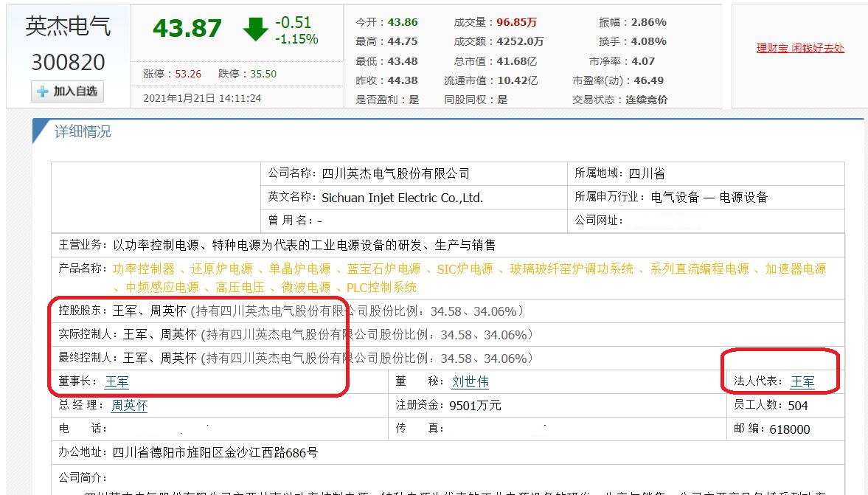Click the 换手 value 4.08%

click(x=649, y=41)
